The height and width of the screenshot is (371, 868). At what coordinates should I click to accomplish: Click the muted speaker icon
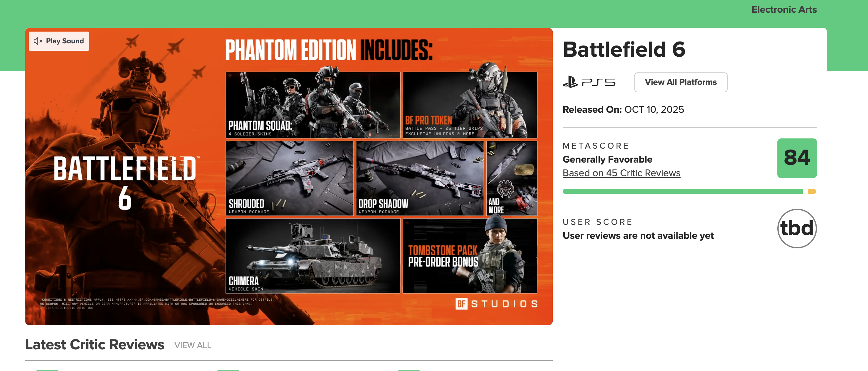38,41
